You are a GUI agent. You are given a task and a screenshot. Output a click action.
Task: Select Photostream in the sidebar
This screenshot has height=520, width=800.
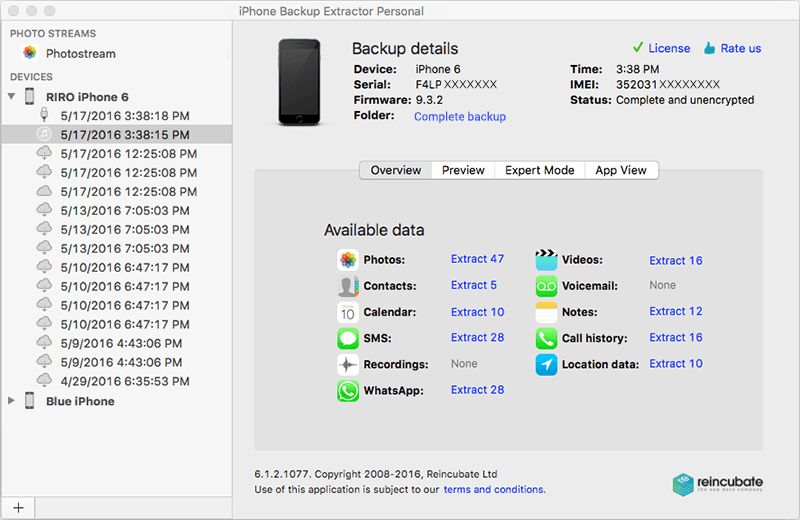[117, 53]
